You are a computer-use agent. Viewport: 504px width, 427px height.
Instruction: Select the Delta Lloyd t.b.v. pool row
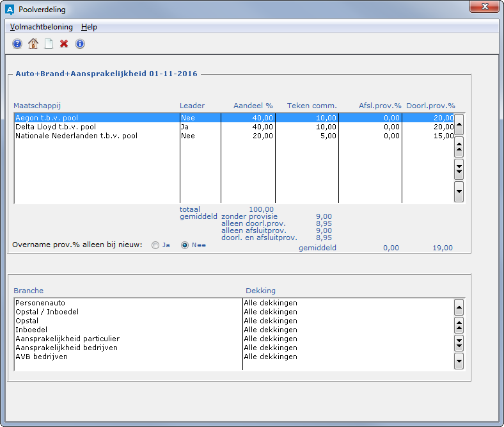click(x=96, y=127)
